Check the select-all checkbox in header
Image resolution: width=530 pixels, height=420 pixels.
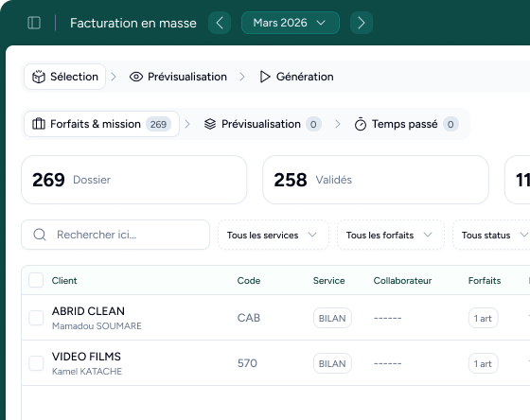36,280
